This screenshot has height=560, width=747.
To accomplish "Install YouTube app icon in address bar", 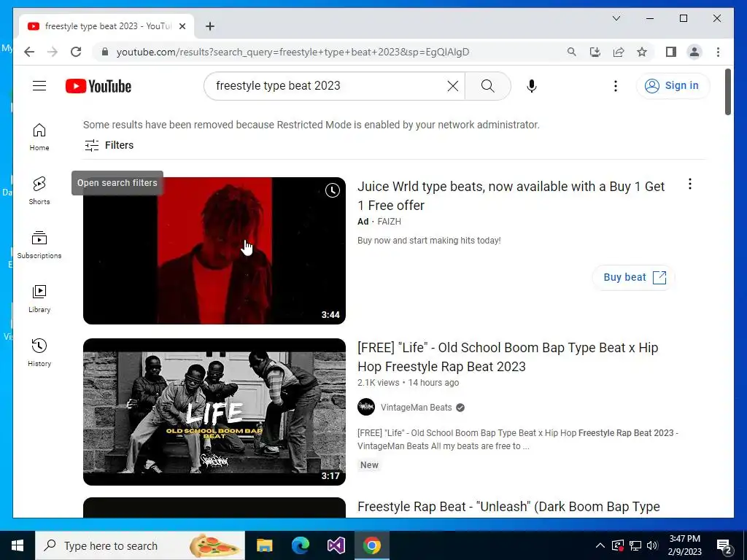I will point(595,52).
